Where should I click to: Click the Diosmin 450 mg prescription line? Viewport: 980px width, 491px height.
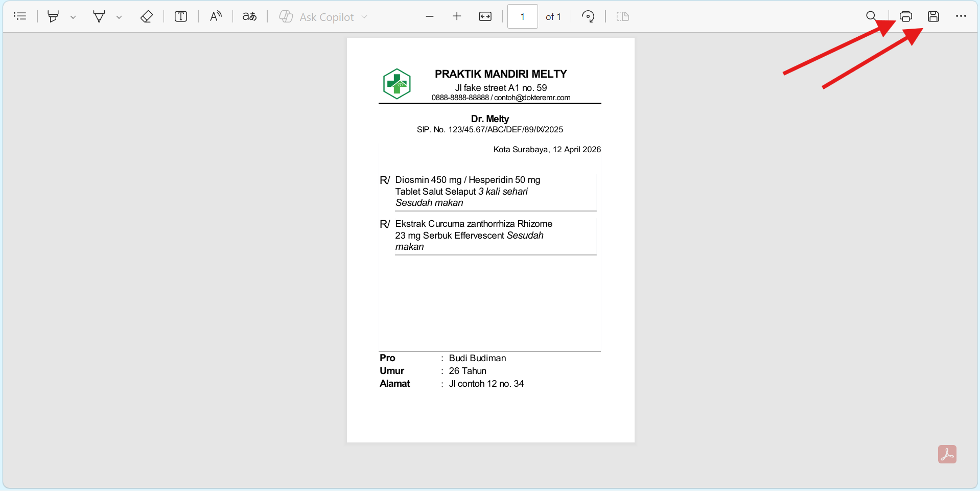468,180
